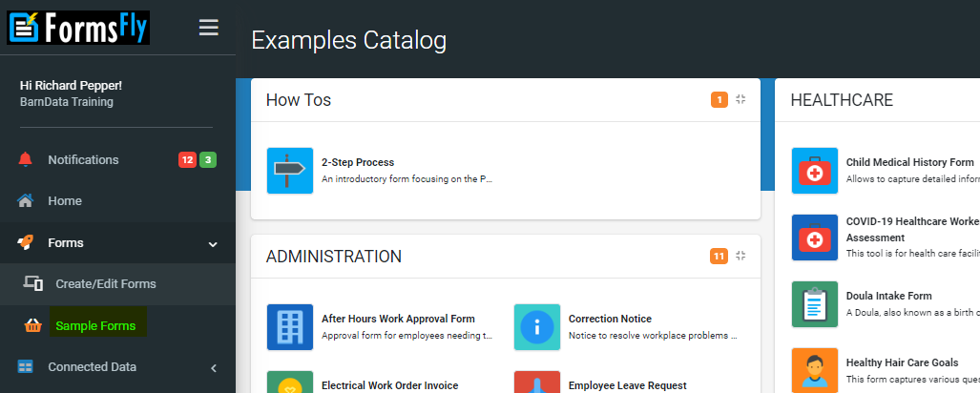
Task: Open the After Hours Work Approval building icon
Action: pyautogui.click(x=290, y=327)
